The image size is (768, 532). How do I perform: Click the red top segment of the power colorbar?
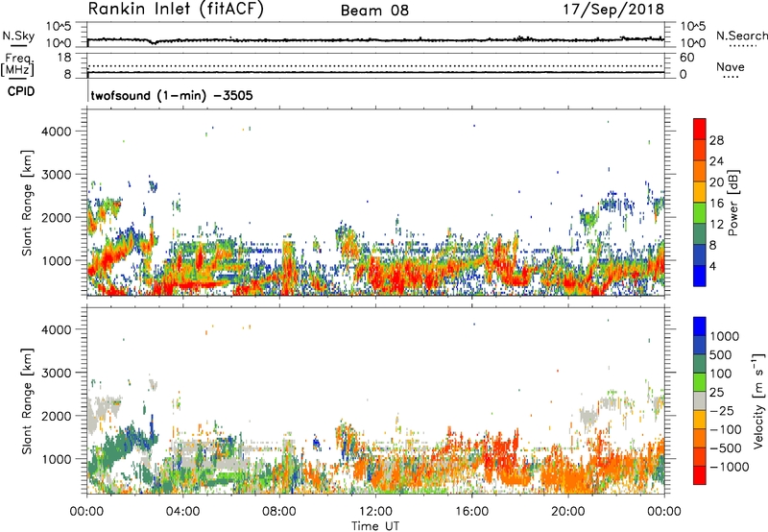[x=700, y=130]
